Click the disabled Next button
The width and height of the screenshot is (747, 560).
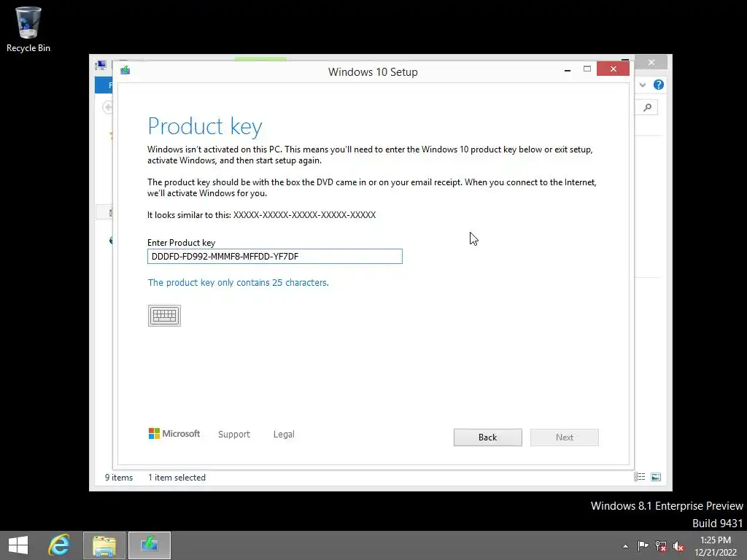[565, 437]
